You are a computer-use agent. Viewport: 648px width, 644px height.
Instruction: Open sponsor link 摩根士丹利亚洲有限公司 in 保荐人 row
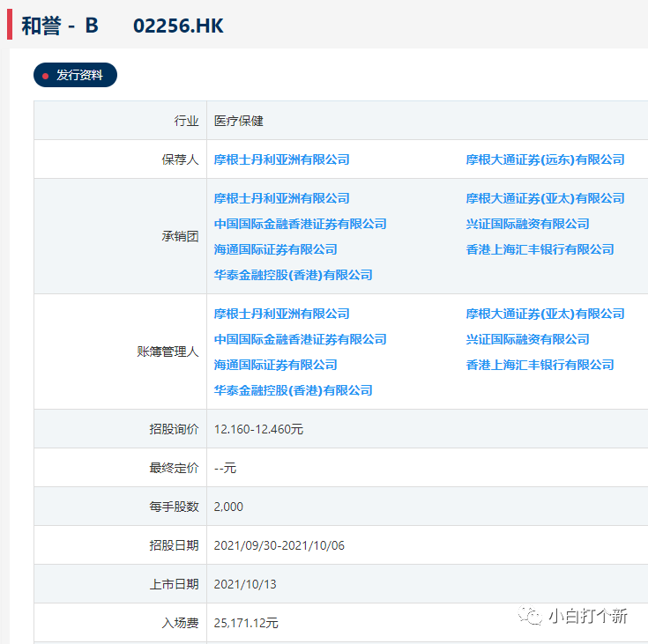[282, 159]
